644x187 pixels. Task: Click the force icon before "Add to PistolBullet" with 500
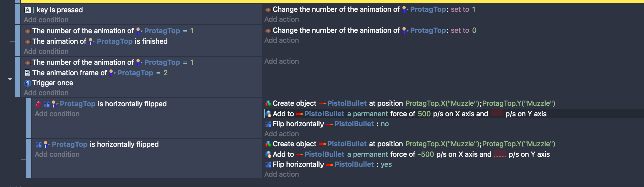click(x=268, y=114)
